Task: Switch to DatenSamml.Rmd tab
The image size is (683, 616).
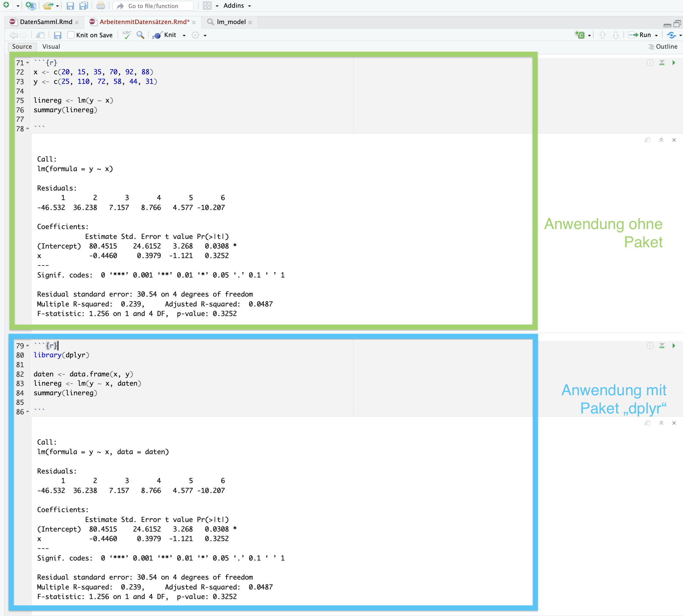Action: pos(46,22)
